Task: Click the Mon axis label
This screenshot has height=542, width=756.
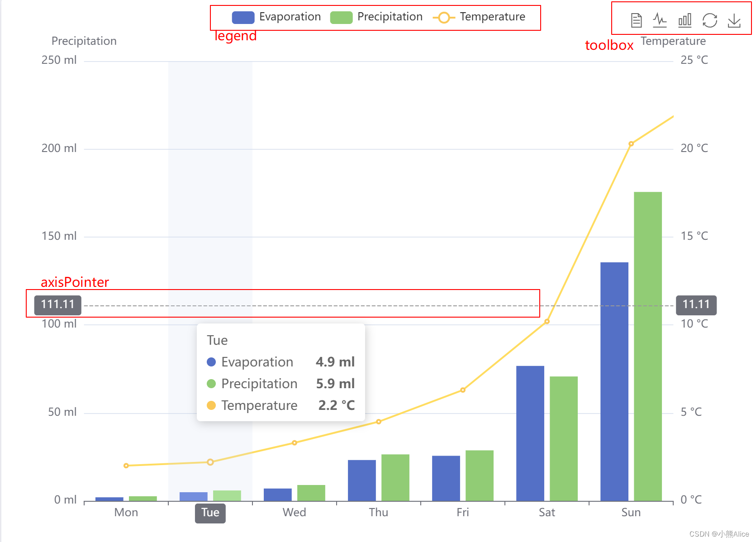Action: point(126,513)
